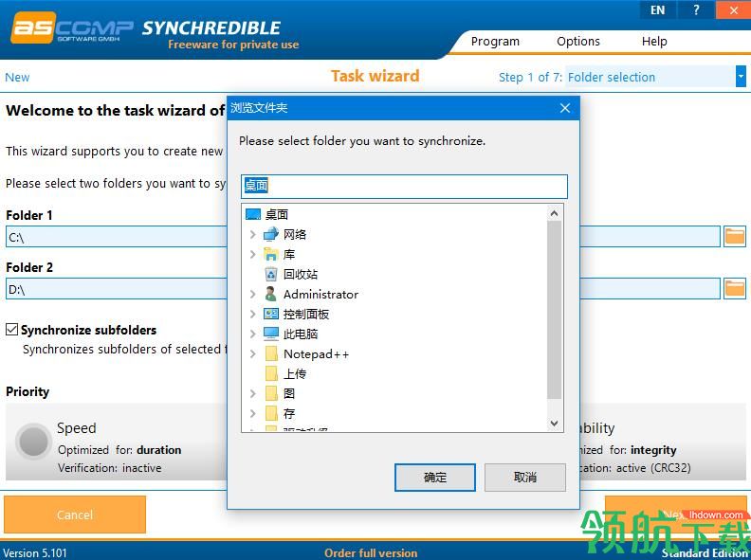Select the 上传 folder icon

tap(271, 373)
